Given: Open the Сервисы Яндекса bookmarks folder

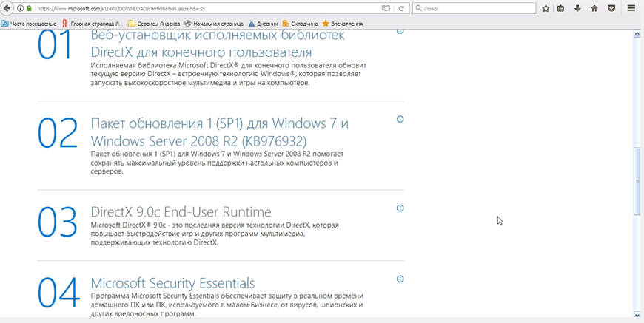Looking at the screenshot, I should pos(154,24).
